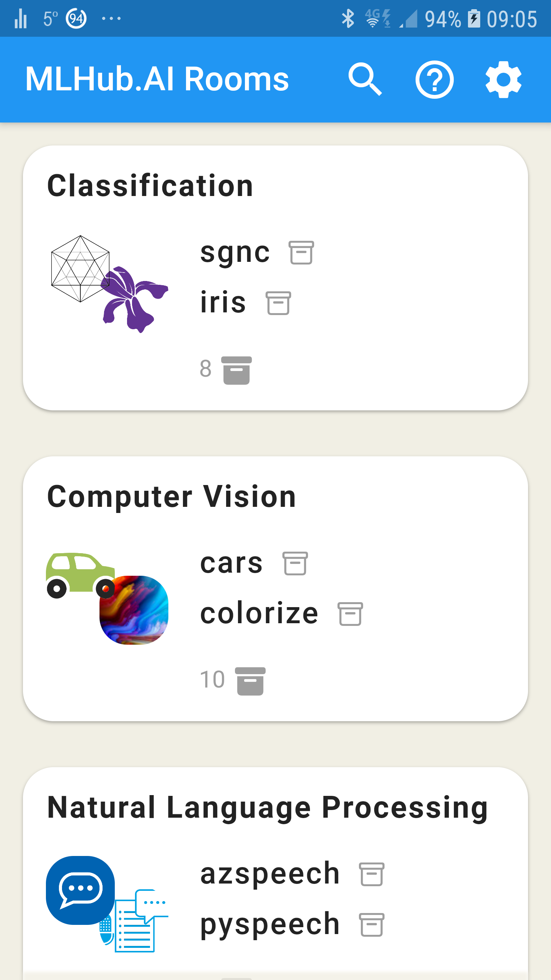Tap the archive icon next to sgnc
The image size is (551, 980).
[x=301, y=253]
